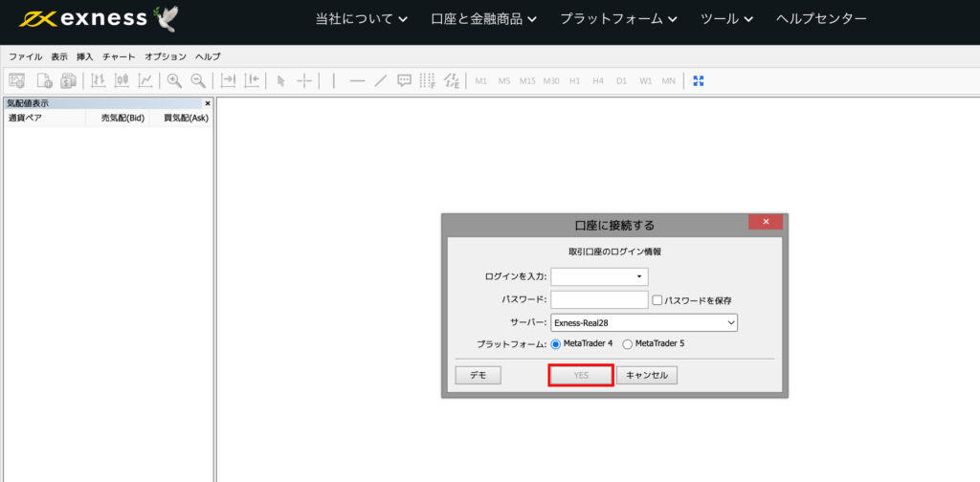
Task: Select the text label comment tool
Action: [x=405, y=80]
